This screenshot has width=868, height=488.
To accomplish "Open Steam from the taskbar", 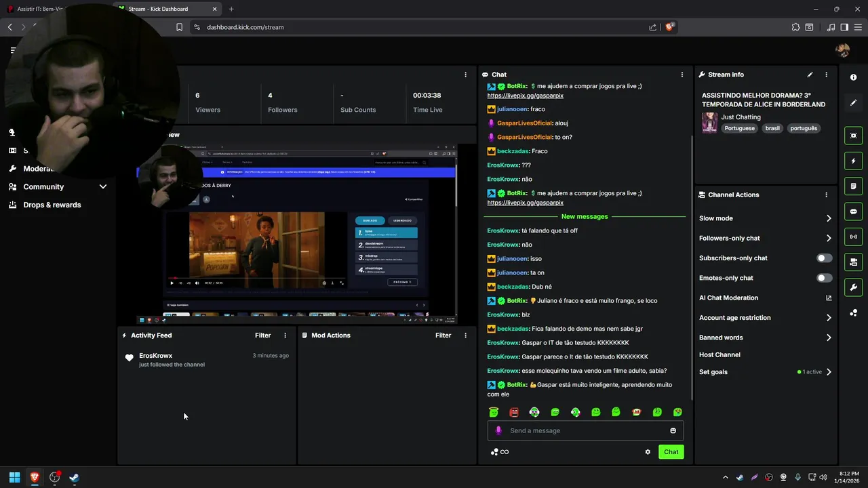I will click(x=74, y=477).
